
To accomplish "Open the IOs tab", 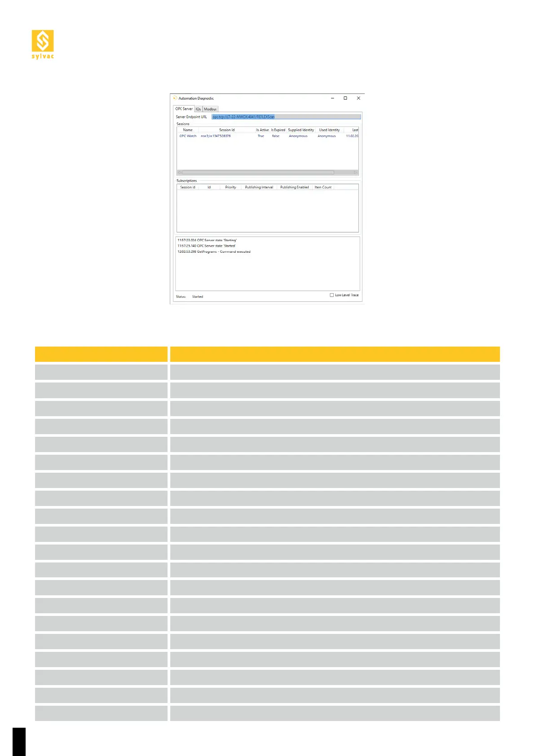I will (198, 109).
